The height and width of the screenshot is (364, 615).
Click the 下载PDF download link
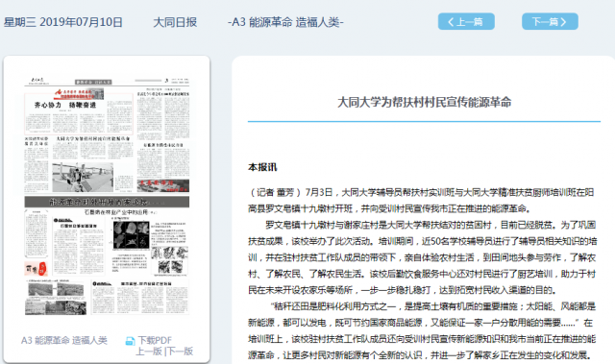155,340
